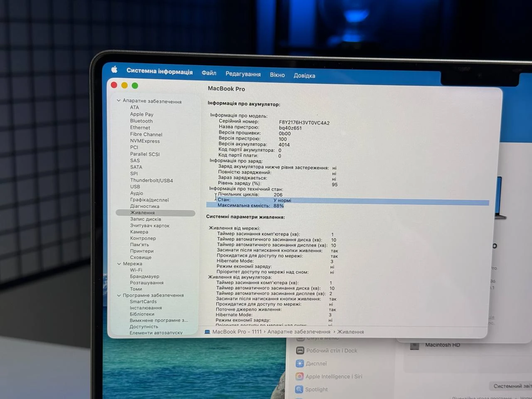Select Bluetooth in the hardware list
The image size is (532, 399).
click(x=141, y=121)
